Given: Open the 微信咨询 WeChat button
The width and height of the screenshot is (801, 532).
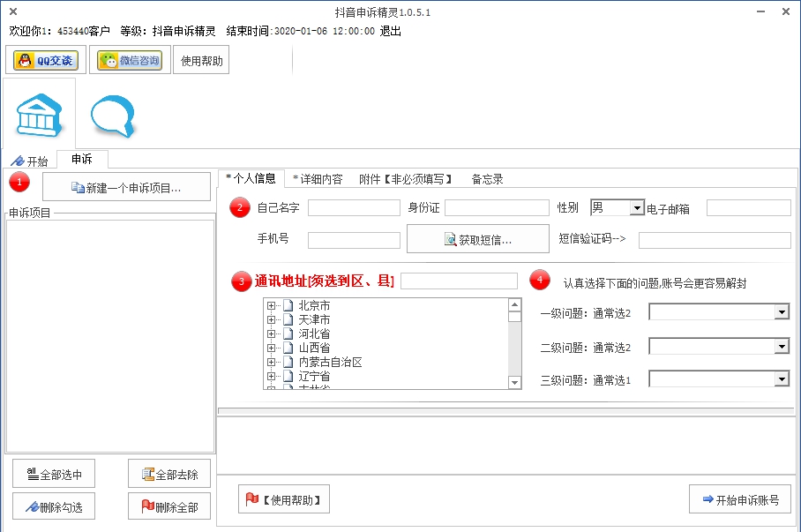Looking at the screenshot, I should [130, 60].
